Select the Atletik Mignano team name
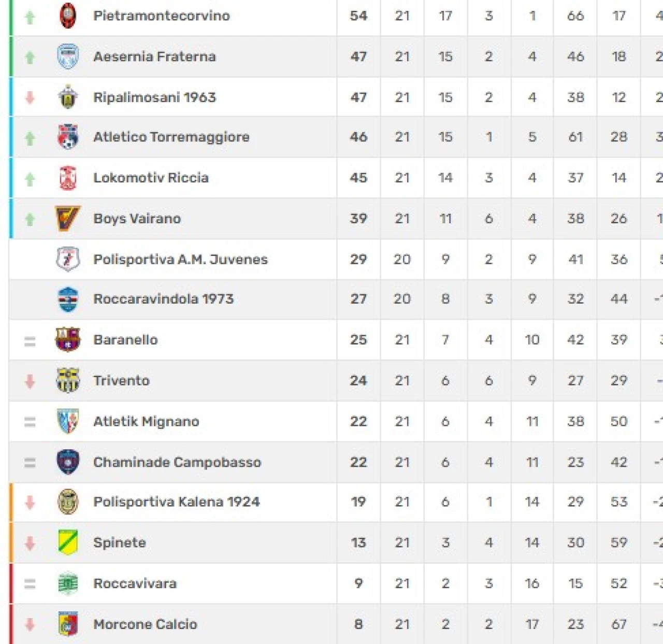Screen dimensions: 663x644 [146, 422]
